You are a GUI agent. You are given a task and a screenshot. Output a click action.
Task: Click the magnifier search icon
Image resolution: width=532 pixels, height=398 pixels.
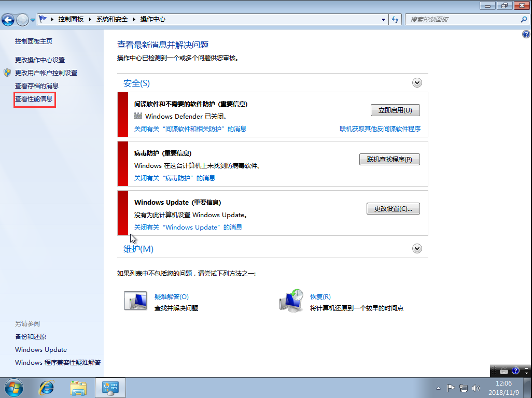pos(524,19)
